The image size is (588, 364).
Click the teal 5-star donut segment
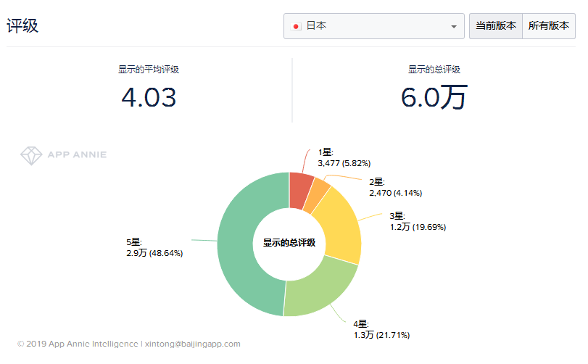click(x=243, y=245)
